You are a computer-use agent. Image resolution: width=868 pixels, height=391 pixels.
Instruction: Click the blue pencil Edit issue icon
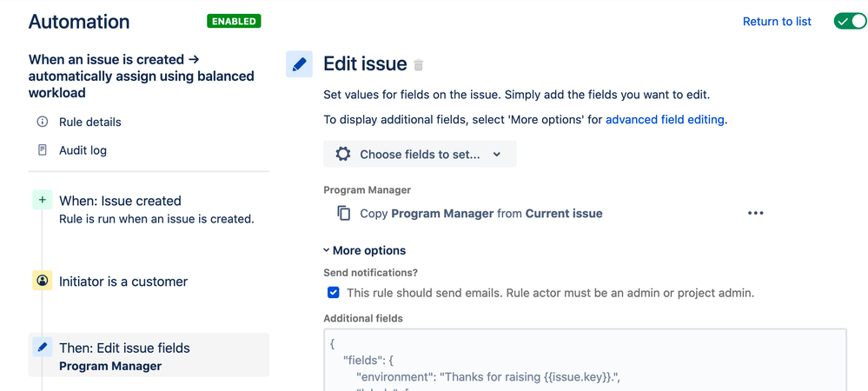pyautogui.click(x=299, y=64)
